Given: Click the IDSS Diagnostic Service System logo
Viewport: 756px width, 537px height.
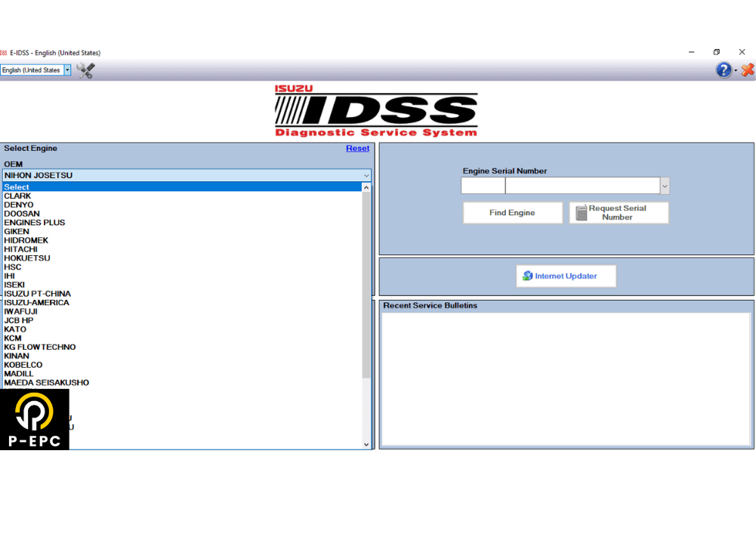Looking at the screenshot, I should coord(375,112).
